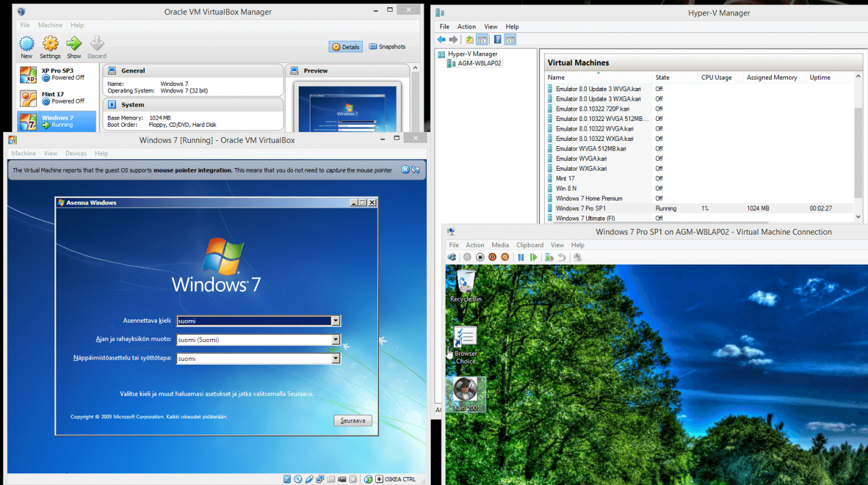
Task: Click hard disk activity icon in VirtualBox status bar
Action: tap(287, 479)
